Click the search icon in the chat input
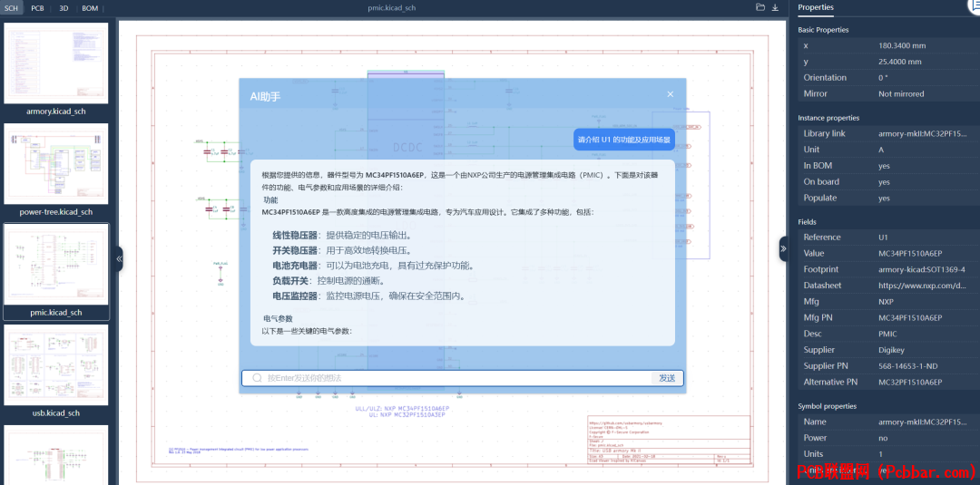980x485 pixels. point(257,378)
